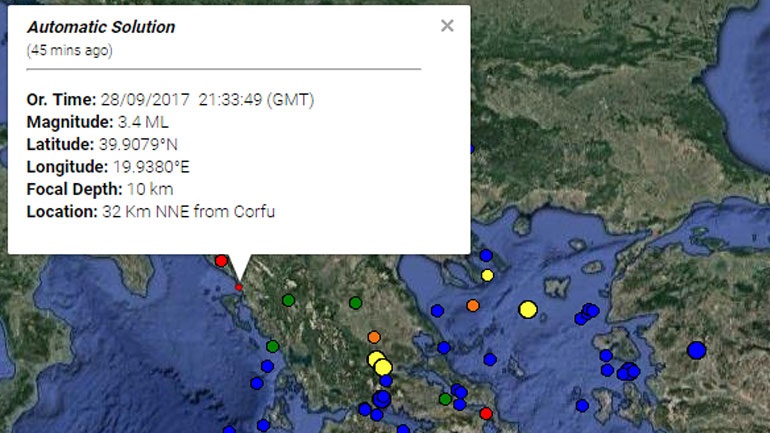Select the green marker in central northern Greece
The image size is (770, 433).
[356, 303]
